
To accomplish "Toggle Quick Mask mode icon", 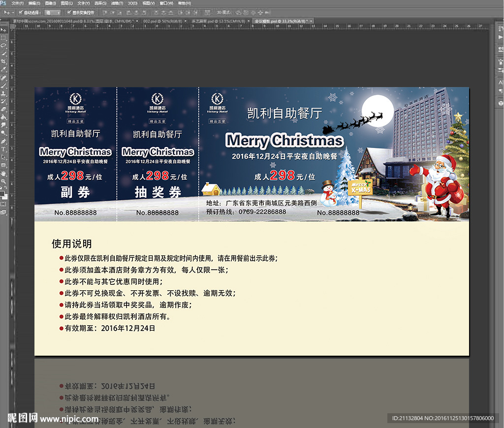I will click(3, 204).
